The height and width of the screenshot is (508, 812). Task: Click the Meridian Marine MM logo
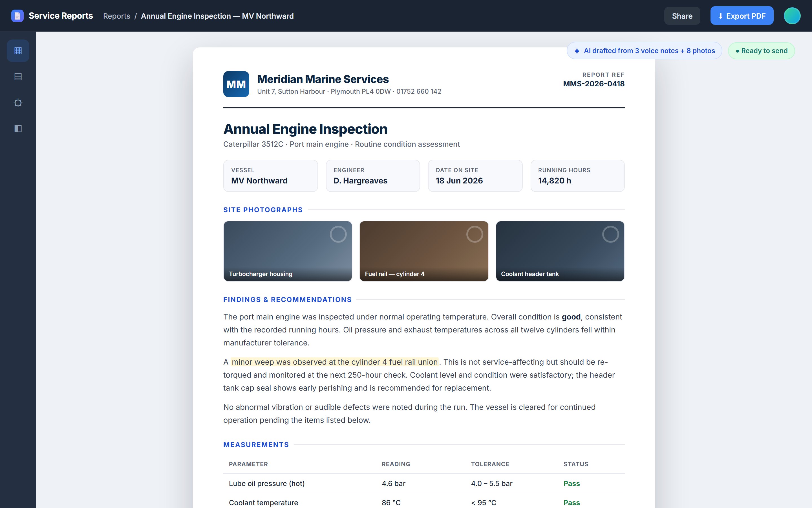coord(236,84)
